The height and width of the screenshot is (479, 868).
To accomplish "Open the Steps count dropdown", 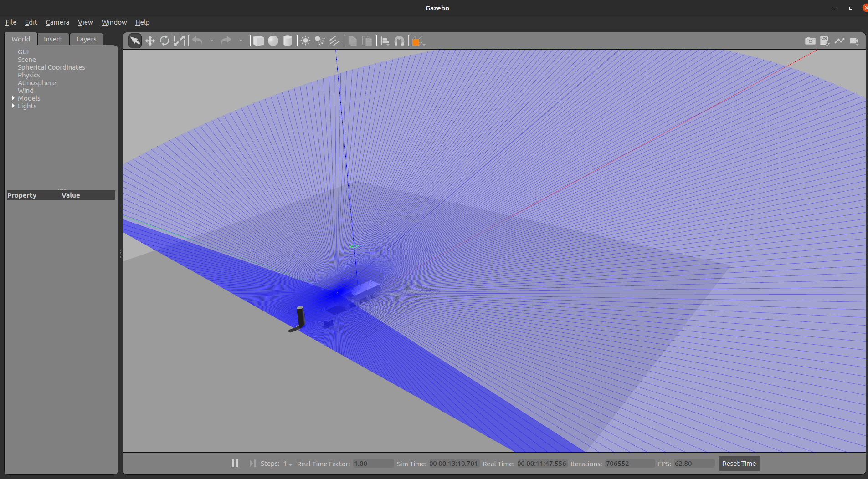I will tap(288, 464).
